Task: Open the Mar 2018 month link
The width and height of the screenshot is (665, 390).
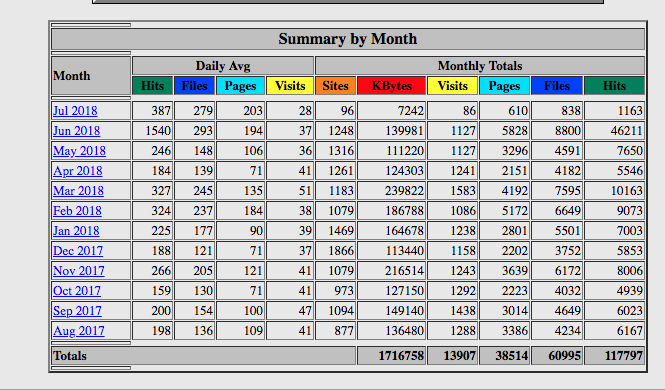Action: pos(78,191)
